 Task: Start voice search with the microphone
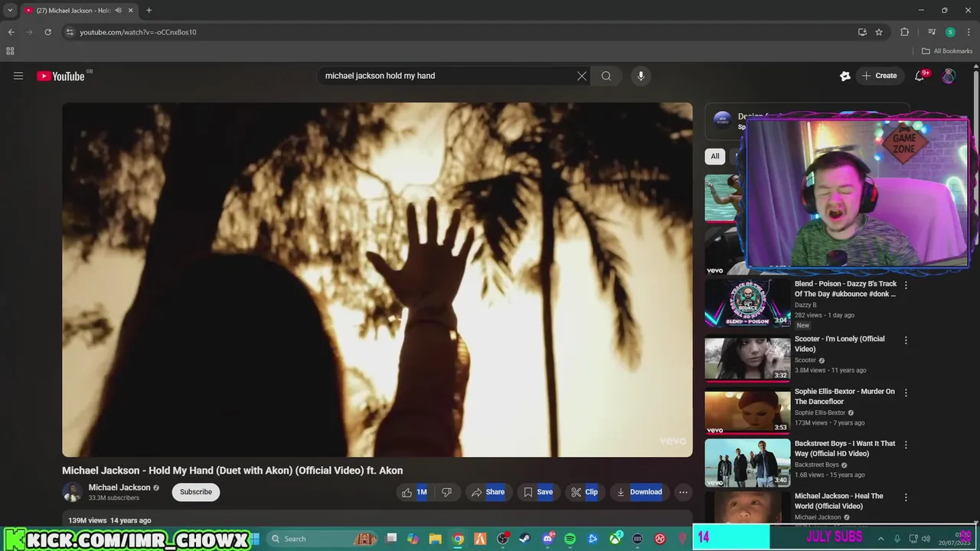coord(641,76)
